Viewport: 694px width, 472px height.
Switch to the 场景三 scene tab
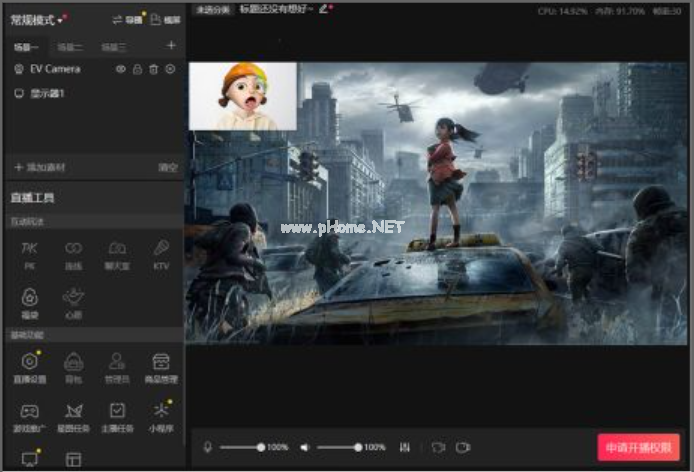(113, 46)
